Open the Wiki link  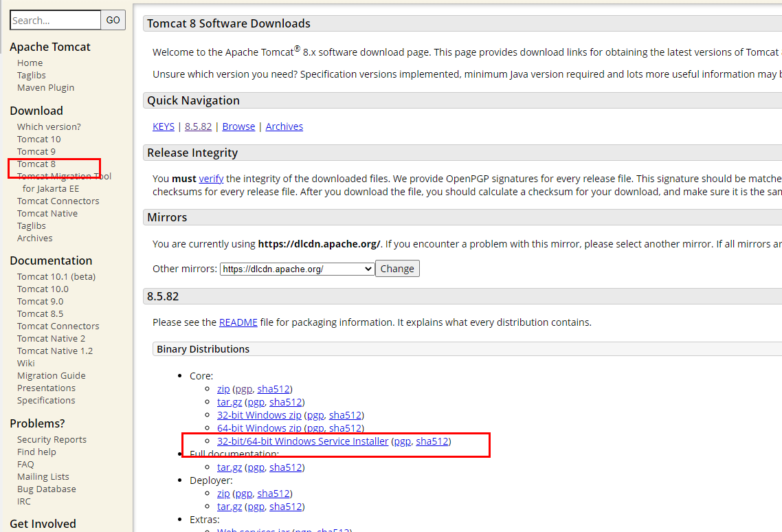pos(26,364)
